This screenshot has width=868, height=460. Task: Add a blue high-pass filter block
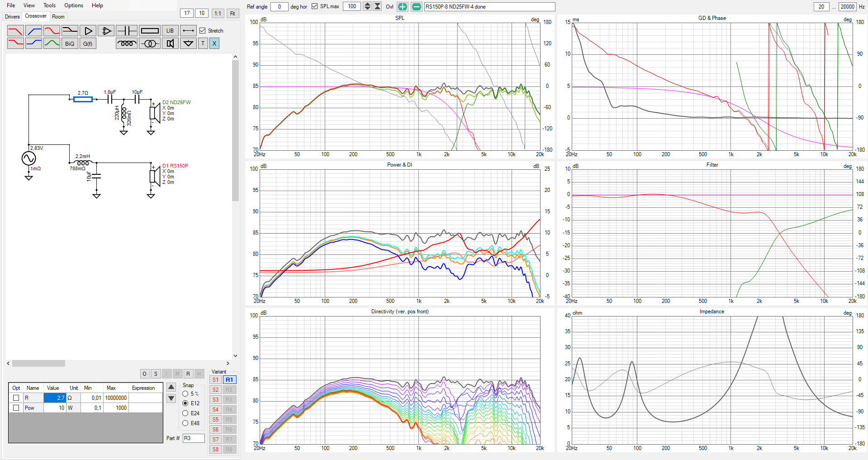pyautogui.click(x=33, y=31)
